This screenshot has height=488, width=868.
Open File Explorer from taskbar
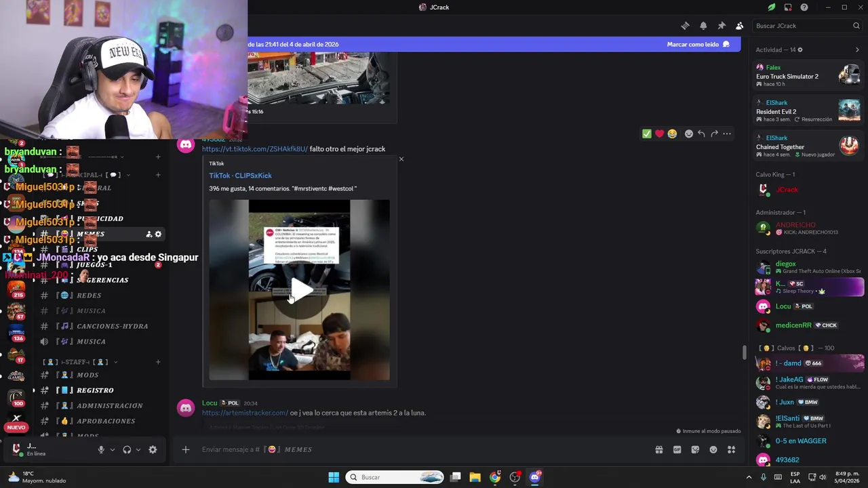pyautogui.click(x=475, y=477)
